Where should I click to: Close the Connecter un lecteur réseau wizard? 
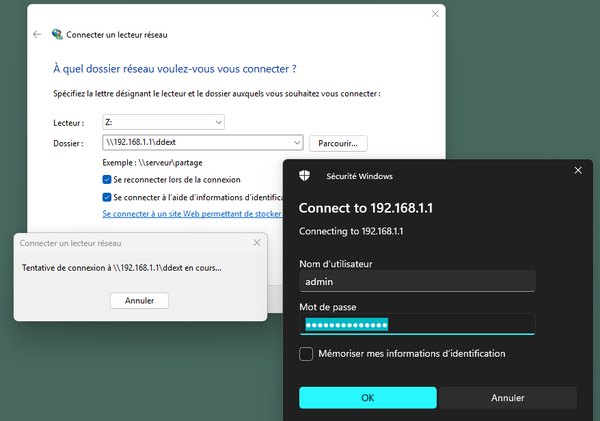coord(435,14)
